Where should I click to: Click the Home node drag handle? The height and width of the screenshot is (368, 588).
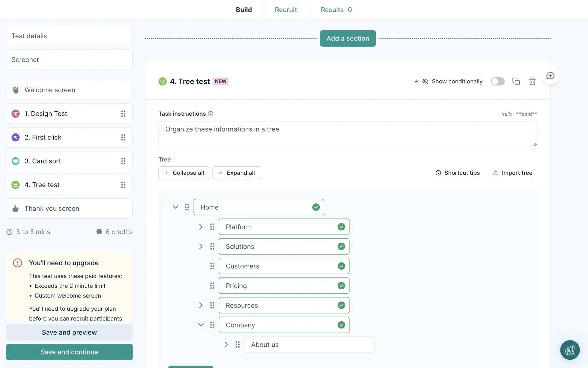pos(187,207)
